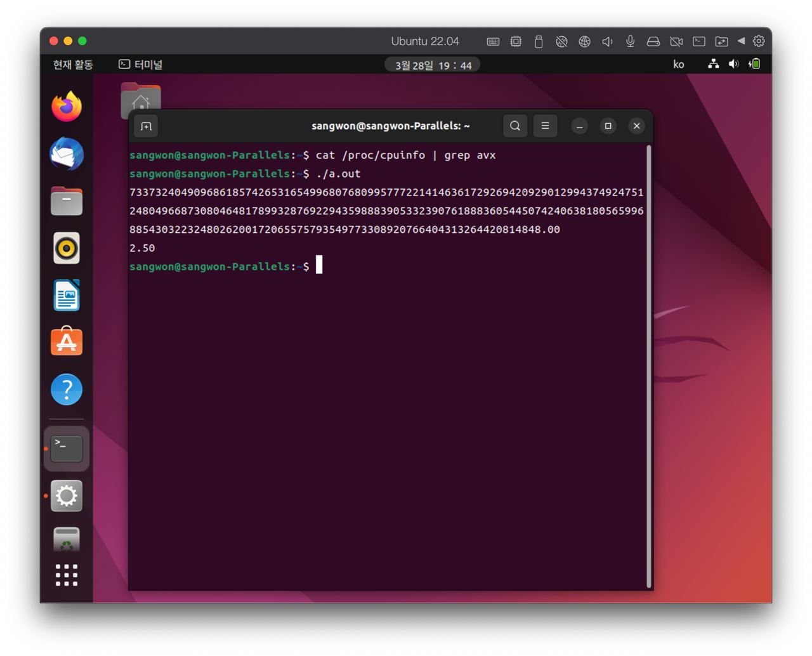Open the Files manager in the dock
The image size is (812, 656).
[x=67, y=201]
